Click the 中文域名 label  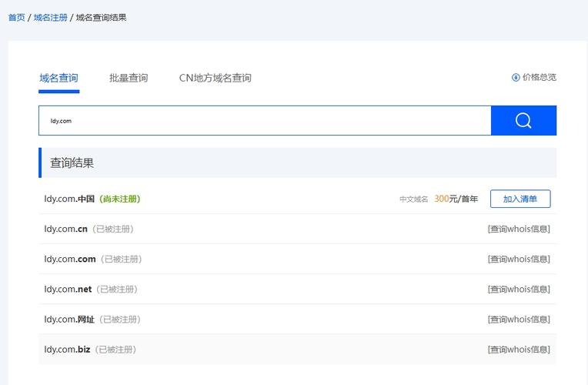pos(413,199)
